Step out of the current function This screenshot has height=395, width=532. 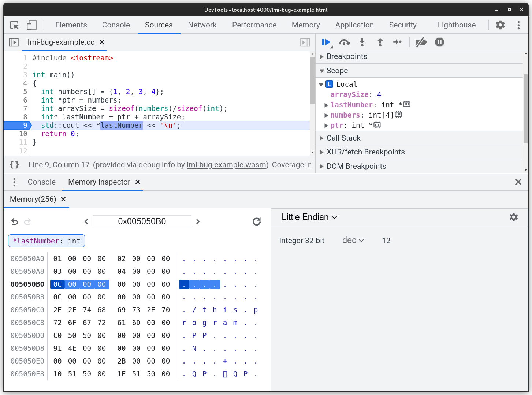pos(380,42)
